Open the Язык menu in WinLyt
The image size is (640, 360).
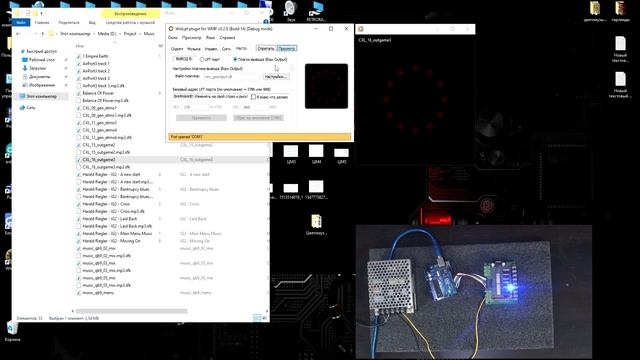[x=210, y=38]
